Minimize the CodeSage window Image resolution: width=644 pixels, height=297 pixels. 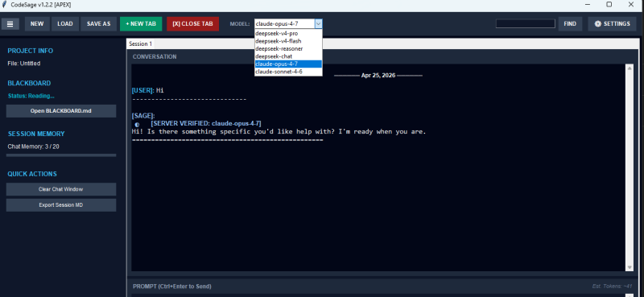coord(588,5)
